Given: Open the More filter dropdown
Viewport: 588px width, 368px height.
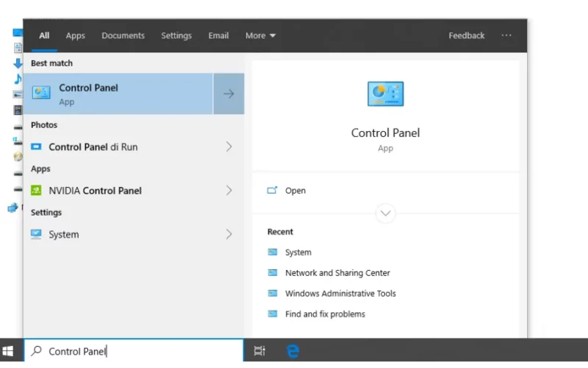Looking at the screenshot, I should (261, 35).
